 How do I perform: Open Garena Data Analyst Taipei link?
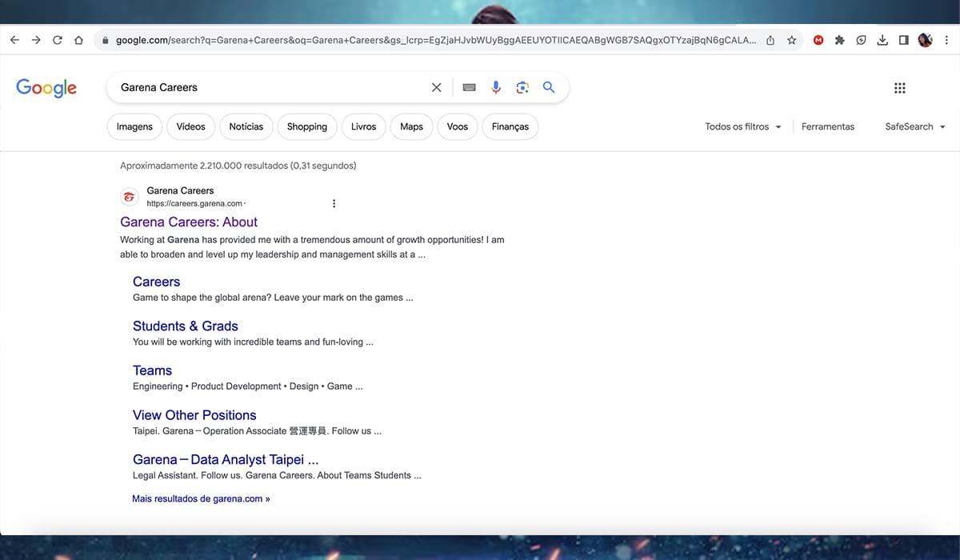click(226, 460)
